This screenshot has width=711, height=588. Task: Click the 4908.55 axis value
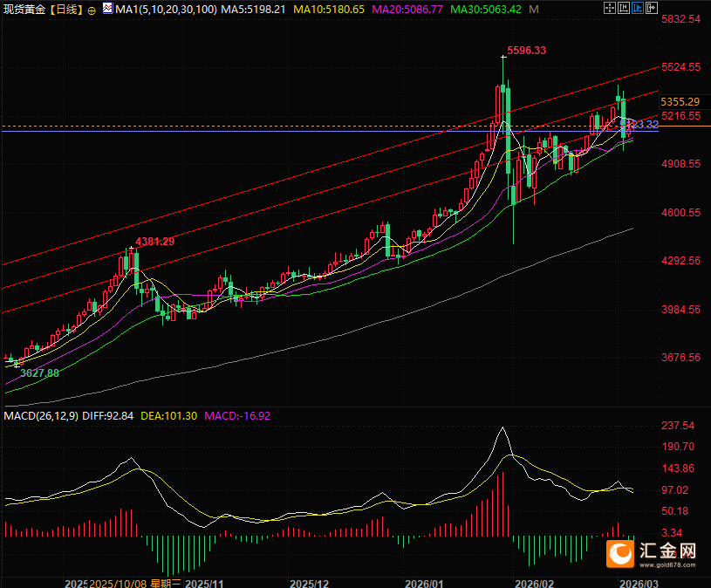point(681,164)
